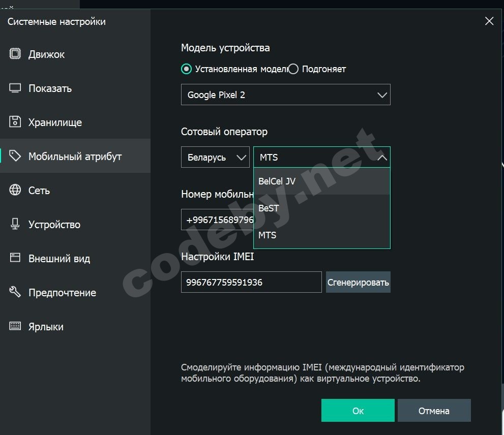Click the Внешний вид window icon
The height and width of the screenshot is (435, 504).
[x=15, y=258]
